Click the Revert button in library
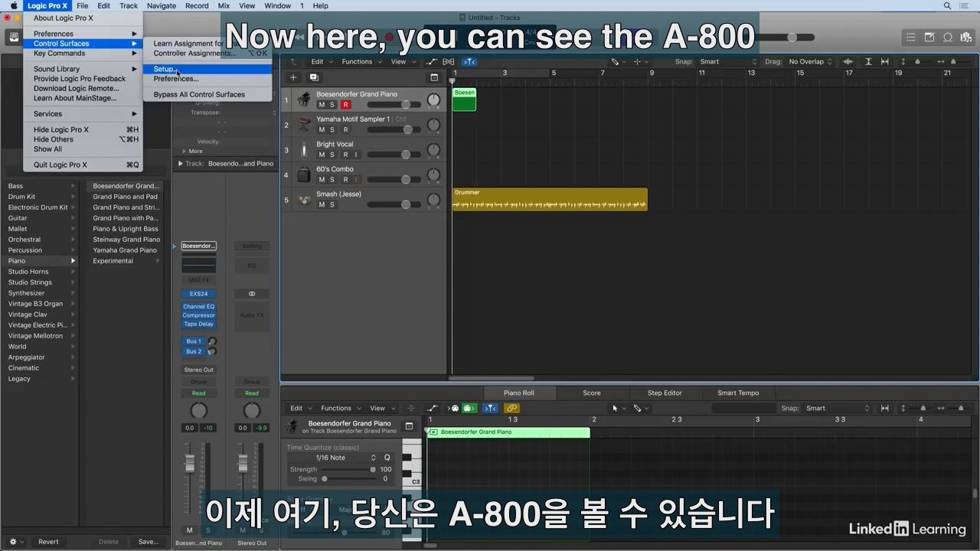 (48, 542)
